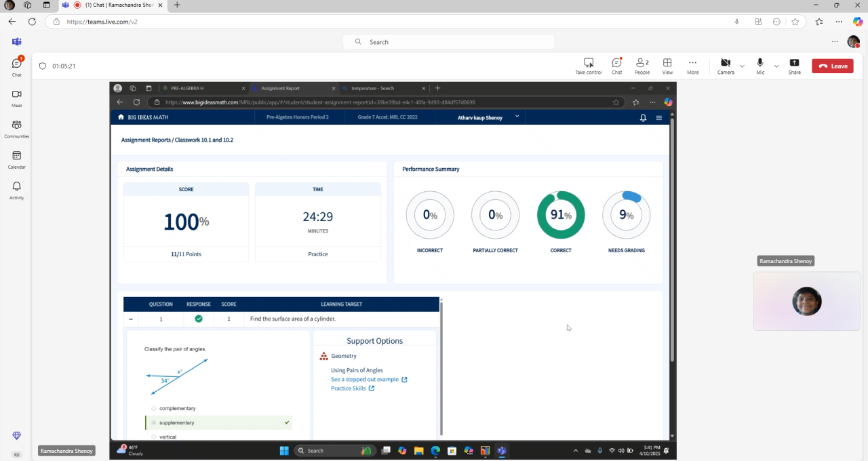Image resolution: width=868 pixels, height=461 pixels.
Task: Select the complementary answer radio button
Action: 154,408
